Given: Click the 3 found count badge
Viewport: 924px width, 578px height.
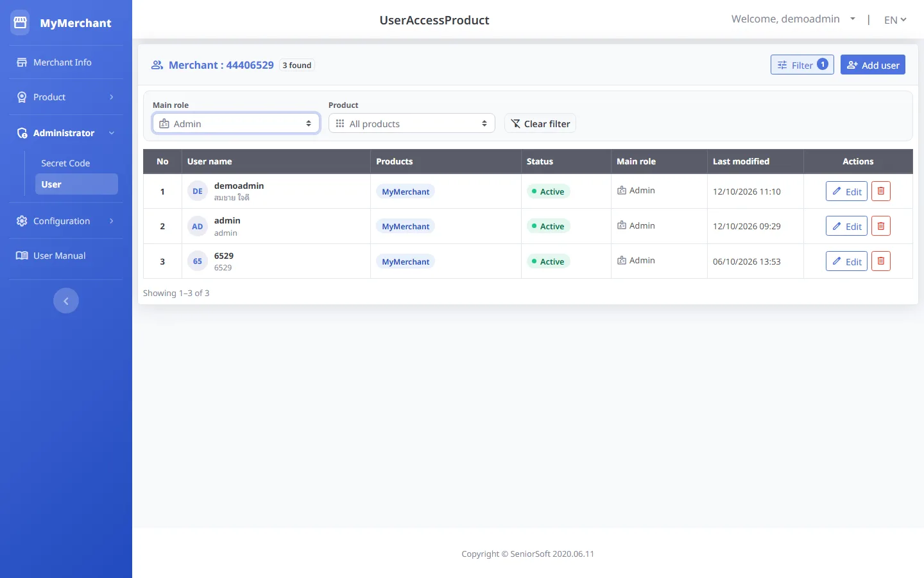Looking at the screenshot, I should [x=297, y=65].
